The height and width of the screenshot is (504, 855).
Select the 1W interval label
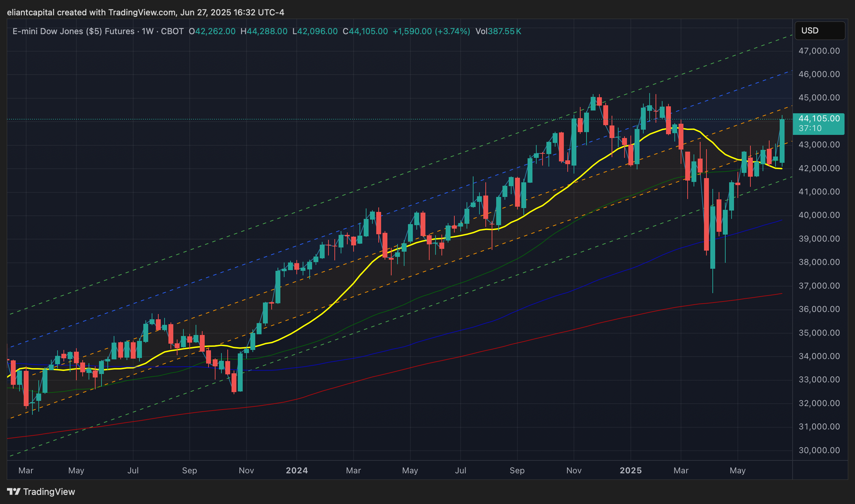tap(147, 31)
